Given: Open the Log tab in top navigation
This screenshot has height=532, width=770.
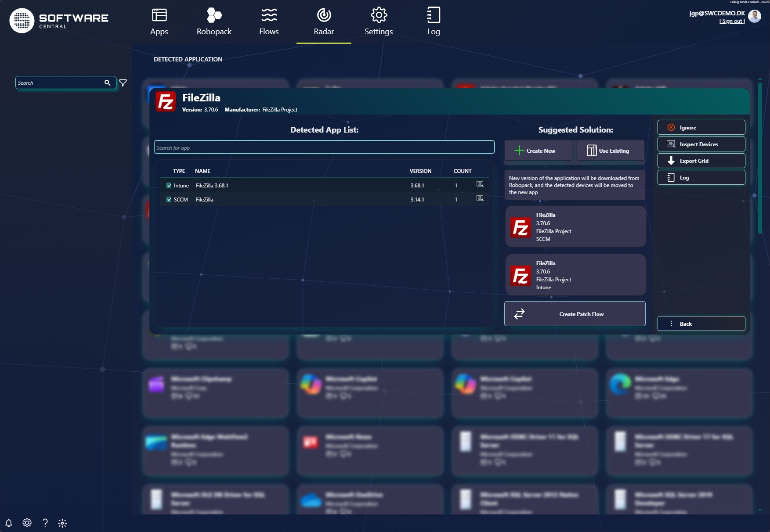Looking at the screenshot, I should click(434, 22).
